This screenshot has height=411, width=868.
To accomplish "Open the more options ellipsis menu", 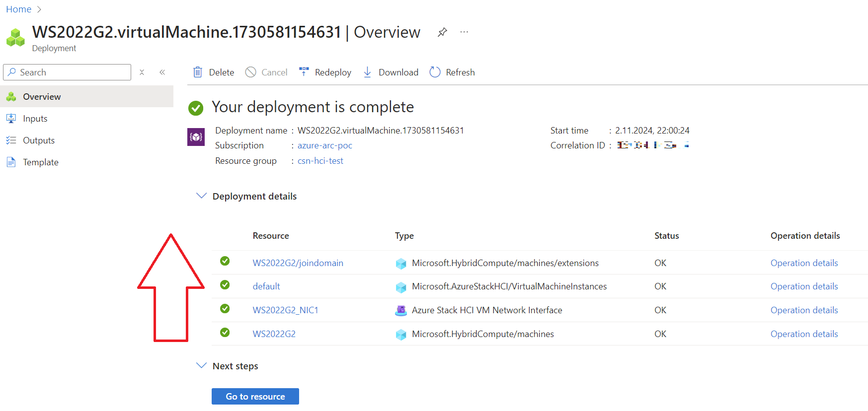I will [x=464, y=32].
